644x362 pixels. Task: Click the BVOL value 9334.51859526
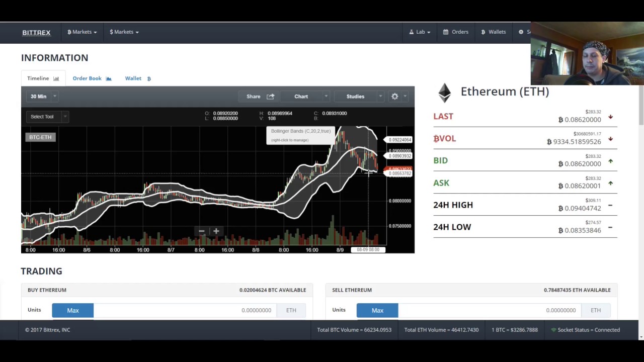pyautogui.click(x=574, y=142)
